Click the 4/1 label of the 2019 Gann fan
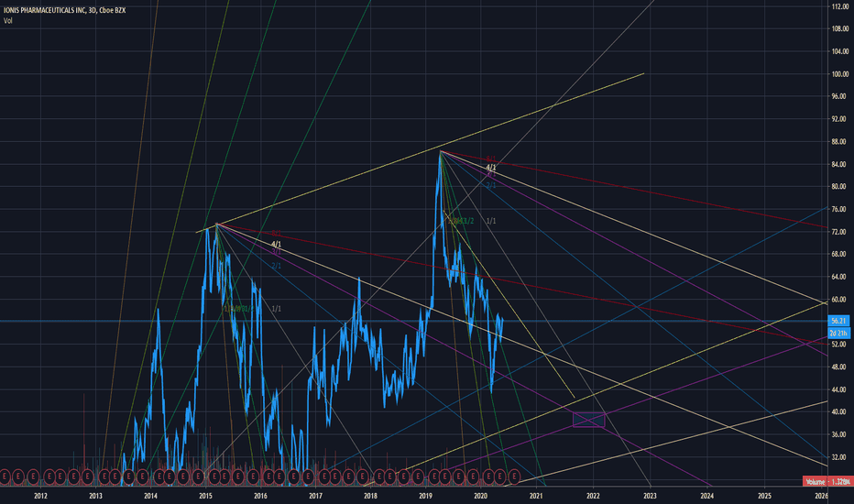Image resolution: width=854 pixels, height=504 pixels. click(x=491, y=168)
